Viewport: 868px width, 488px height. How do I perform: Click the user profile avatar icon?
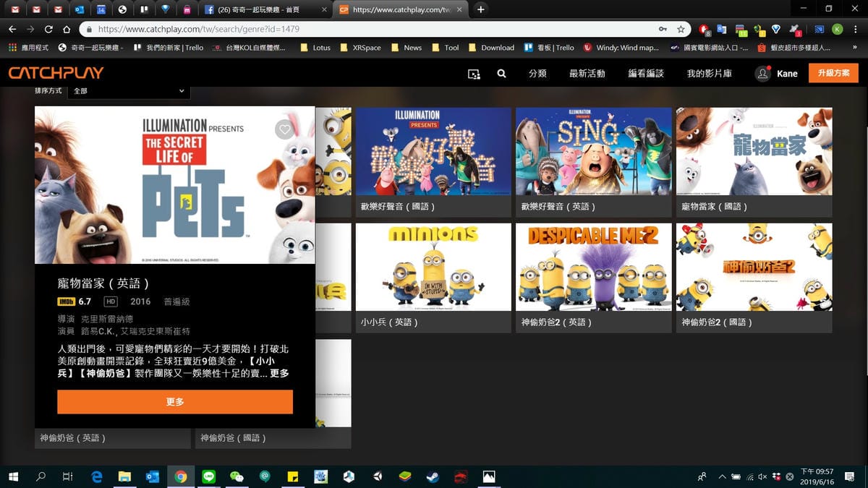point(763,74)
